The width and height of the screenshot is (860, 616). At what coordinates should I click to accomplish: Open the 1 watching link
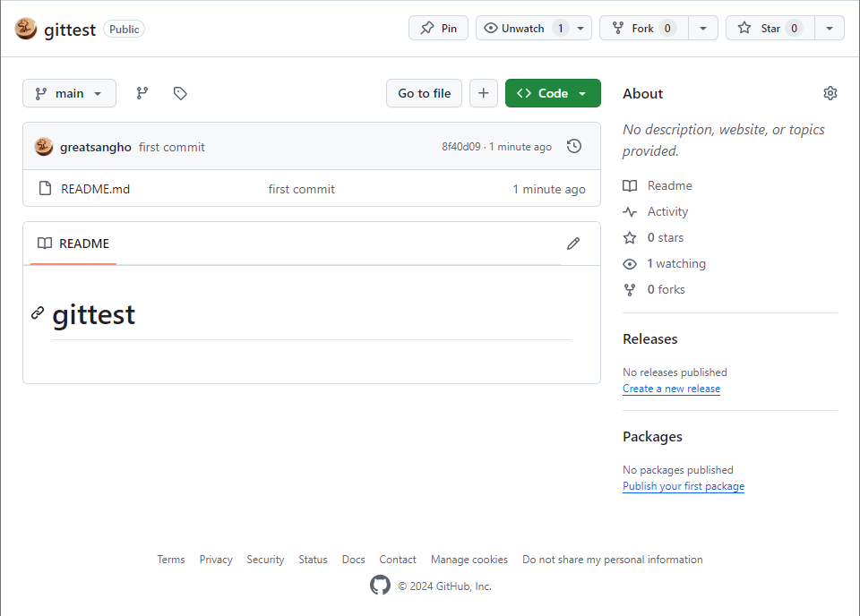(x=664, y=263)
